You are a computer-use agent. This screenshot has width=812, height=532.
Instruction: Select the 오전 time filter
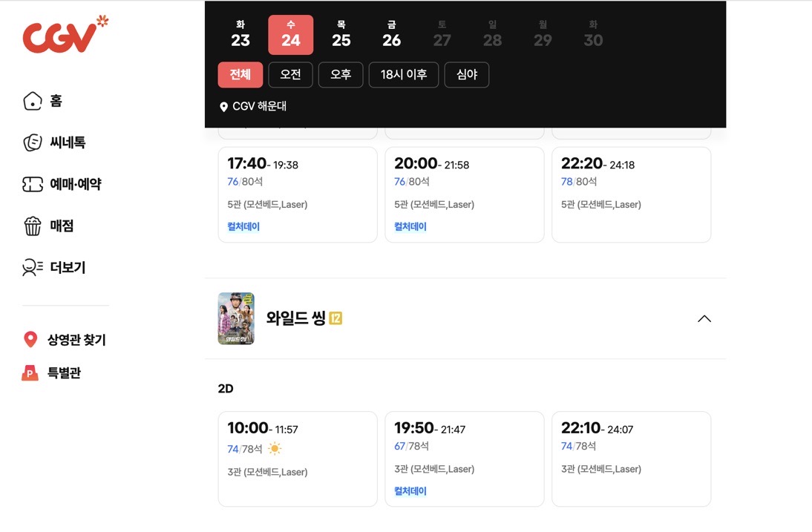point(290,75)
